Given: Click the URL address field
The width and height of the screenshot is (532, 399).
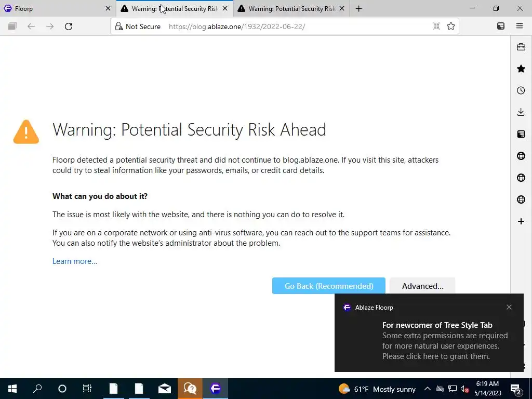Looking at the screenshot, I should (x=299, y=26).
